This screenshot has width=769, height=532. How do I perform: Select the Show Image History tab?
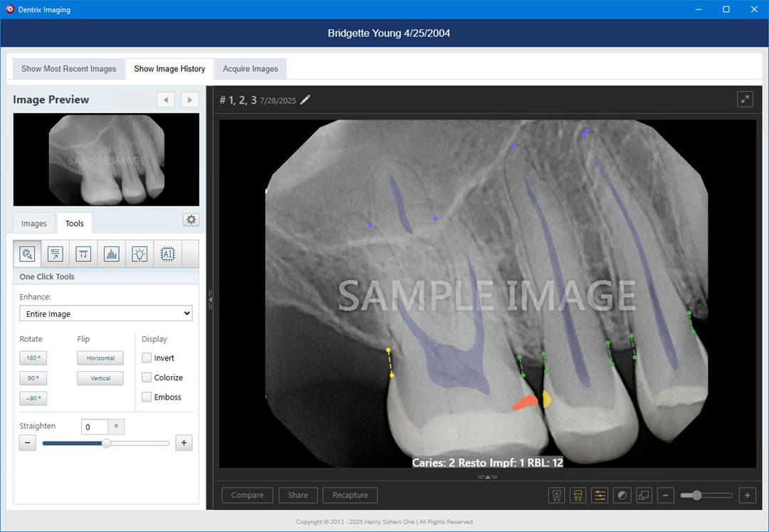[169, 68]
